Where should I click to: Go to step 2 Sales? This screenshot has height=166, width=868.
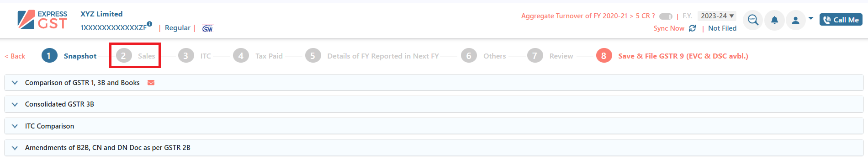tap(135, 56)
